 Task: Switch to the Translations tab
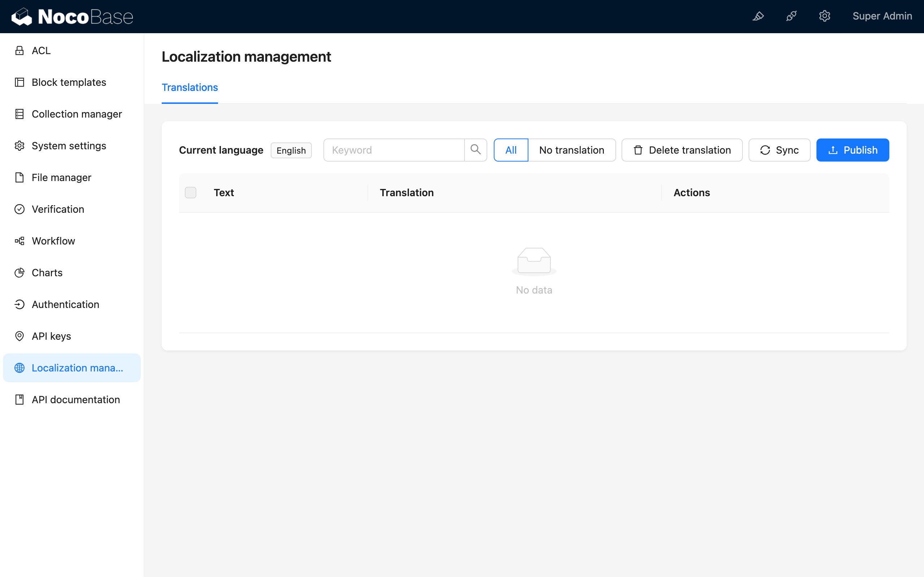coord(190,87)
